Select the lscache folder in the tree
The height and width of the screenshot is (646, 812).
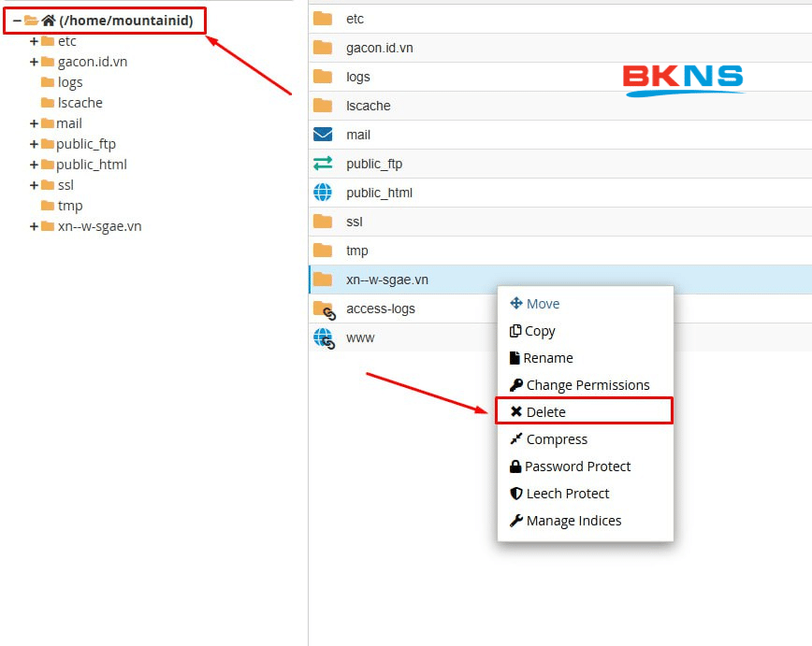coord(80,103)
